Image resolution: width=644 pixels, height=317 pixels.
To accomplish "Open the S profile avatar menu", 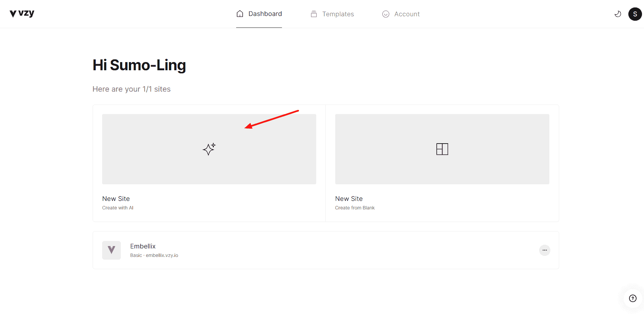I will (x=635, y=14).
